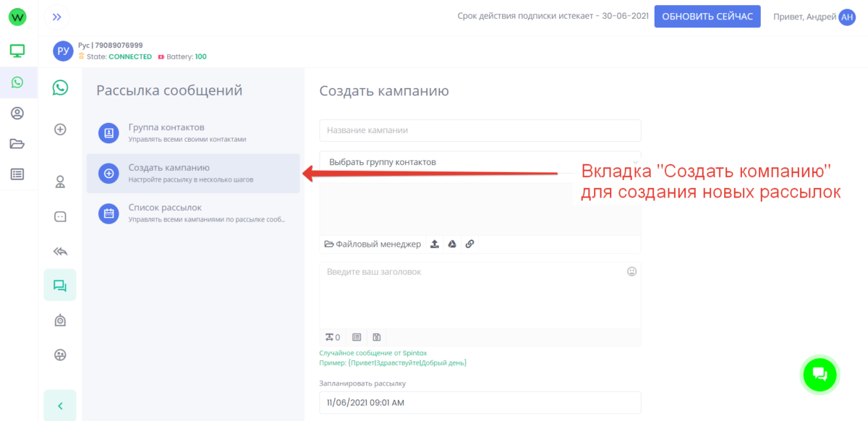Click the AH user avatar
Image resolution: width=868 pixels, height=421 pixels.
click(x=847, y=17)
